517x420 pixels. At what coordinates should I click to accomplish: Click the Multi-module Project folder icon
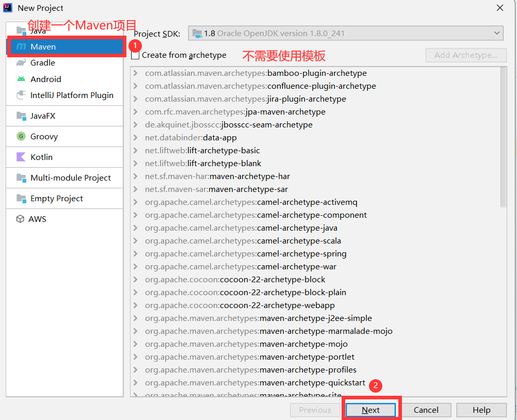21,177
